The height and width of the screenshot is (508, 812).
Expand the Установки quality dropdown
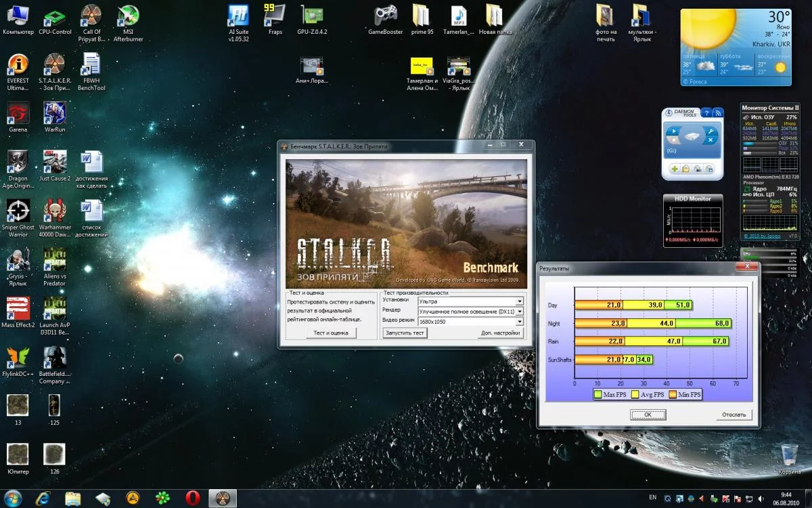[x=519, y=301]
